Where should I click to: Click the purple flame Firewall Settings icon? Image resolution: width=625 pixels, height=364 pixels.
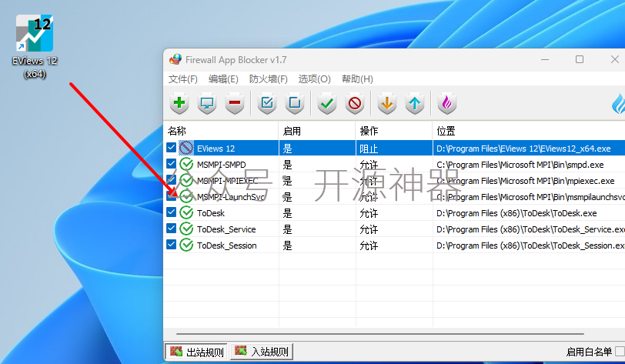click(x=447, y=103)
